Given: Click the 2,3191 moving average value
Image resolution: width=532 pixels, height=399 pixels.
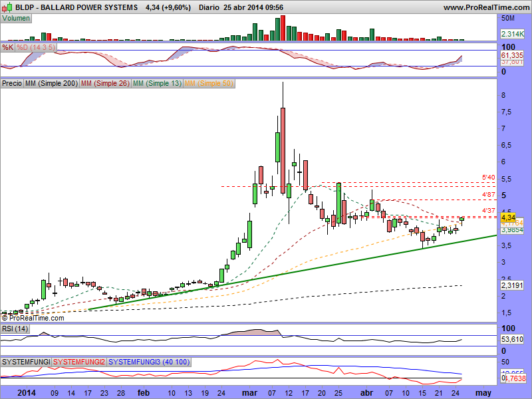Looking at the screenshot, I should point(512,285).
